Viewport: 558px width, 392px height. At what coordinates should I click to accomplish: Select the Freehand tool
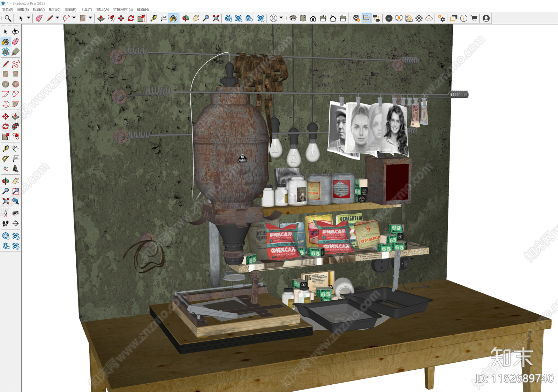pos(16,64)
